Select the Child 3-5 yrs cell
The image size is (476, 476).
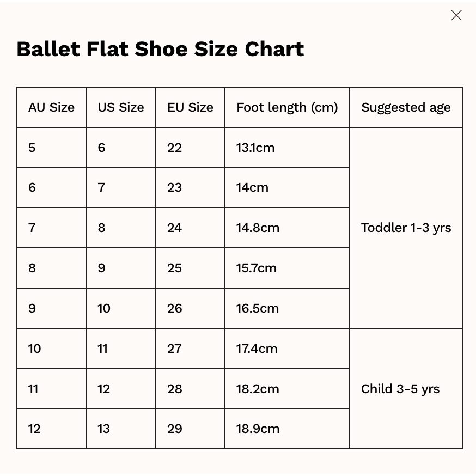pos(406,388)
